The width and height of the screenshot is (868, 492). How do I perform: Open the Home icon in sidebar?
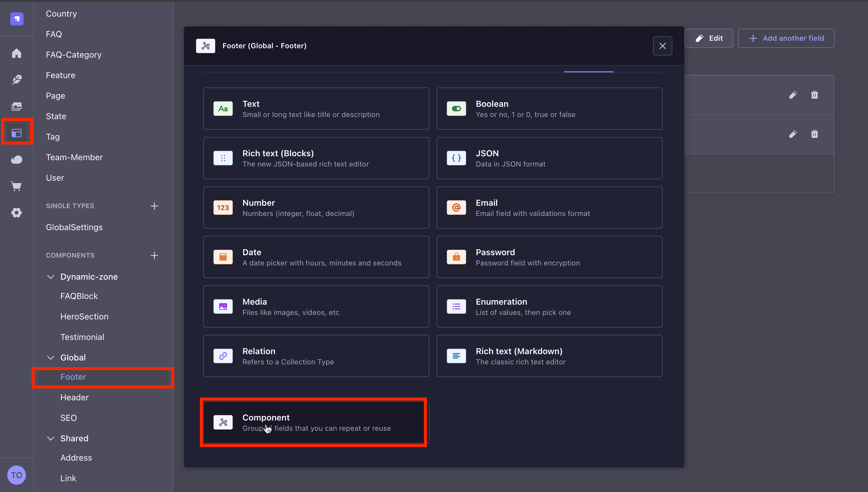(x=17, y=53)
